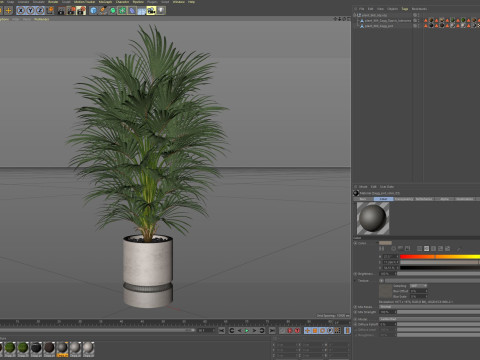480x360 pixels.
Task: Toggle visibility dots of second child object
Action: click(418, 26)
